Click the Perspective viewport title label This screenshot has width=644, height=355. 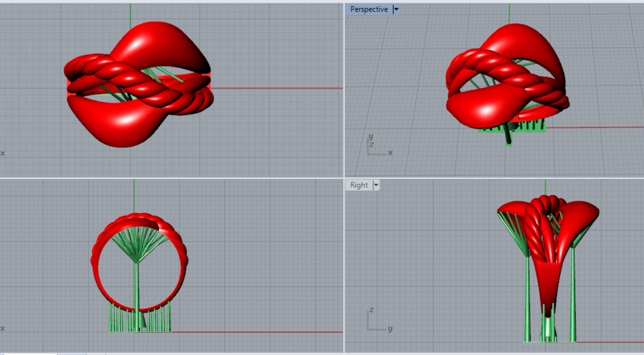369,10
